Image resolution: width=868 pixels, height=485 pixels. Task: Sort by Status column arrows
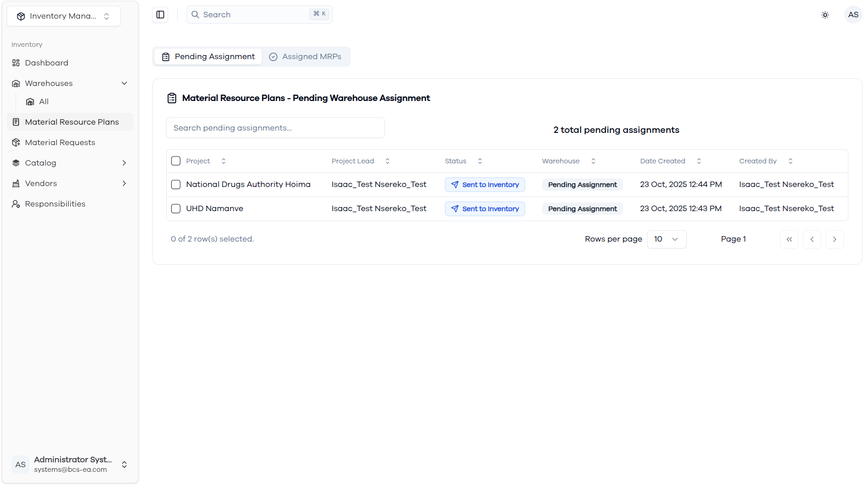(x=480, y=161)
